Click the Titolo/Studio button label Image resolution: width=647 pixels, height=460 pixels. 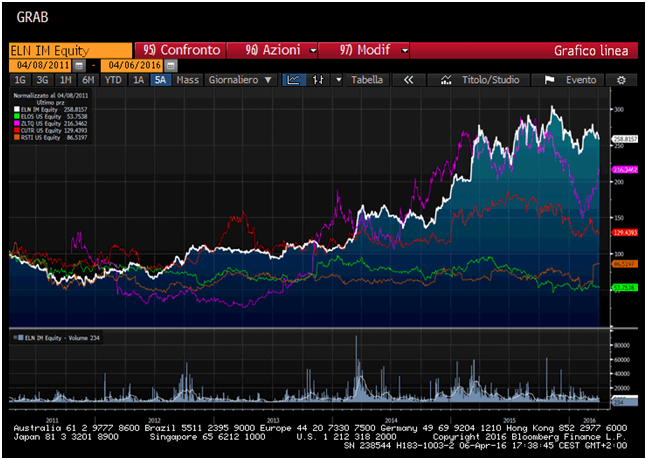(x=490, y=80)
